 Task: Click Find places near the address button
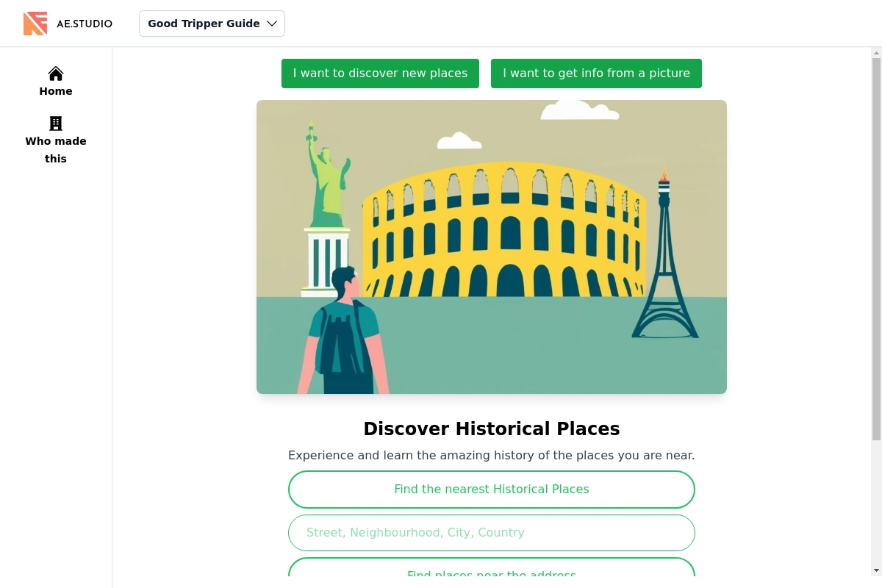point(491,570)
